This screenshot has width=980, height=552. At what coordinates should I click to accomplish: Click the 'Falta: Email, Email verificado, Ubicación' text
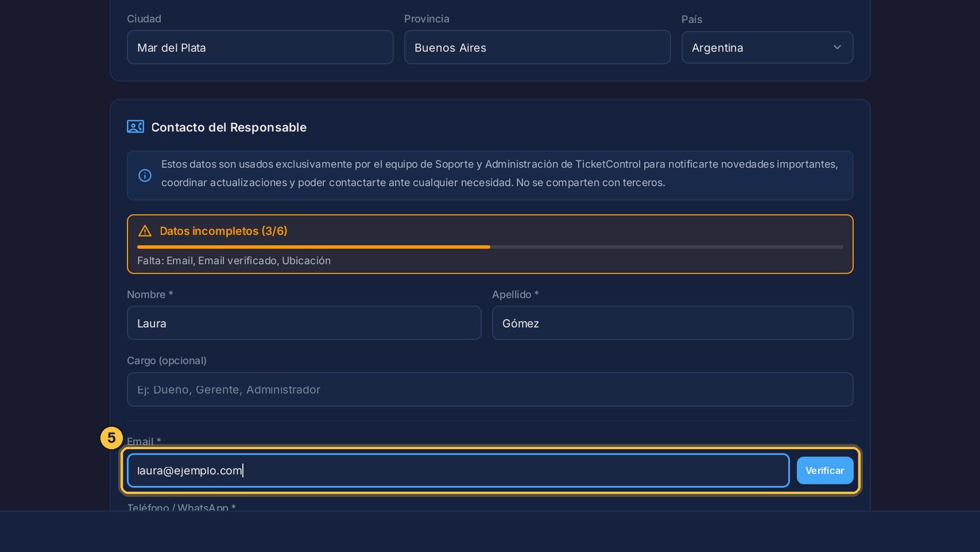(234, 260)
